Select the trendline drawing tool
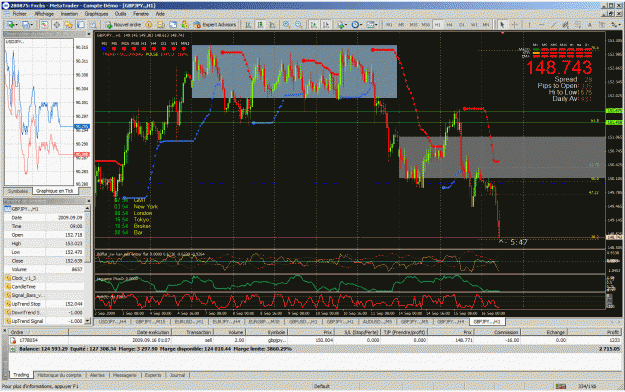The height and width of the screenshot is (392, 625). 554,25
